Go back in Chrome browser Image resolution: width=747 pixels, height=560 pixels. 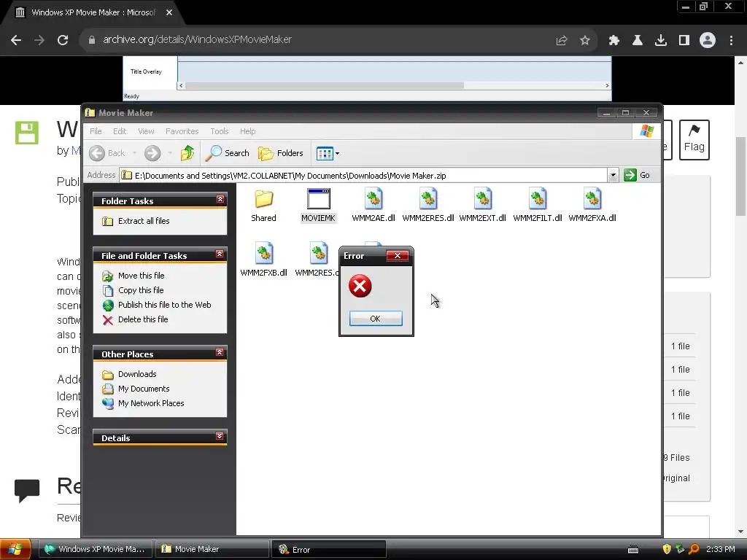[x=16, y=40]
